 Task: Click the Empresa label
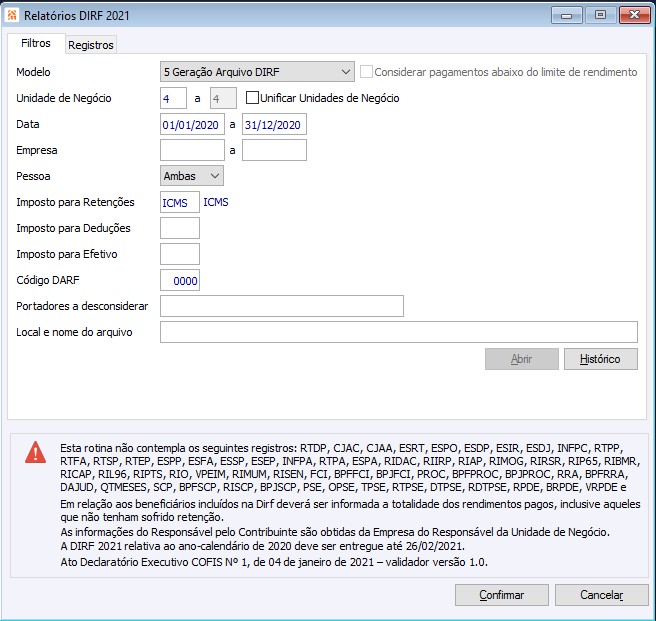[37, 150]
